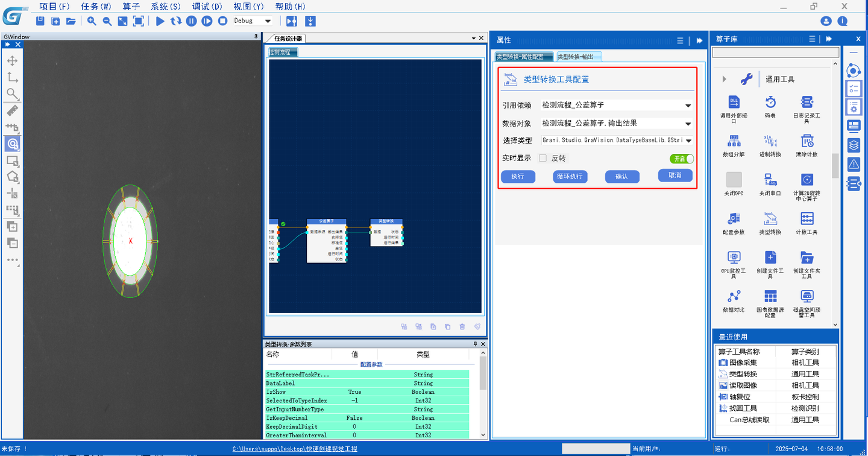Image resolution: width=868 pixels, height=456 pixels.
Task: Open the 调试(D) menu
Action: (207, 7)
